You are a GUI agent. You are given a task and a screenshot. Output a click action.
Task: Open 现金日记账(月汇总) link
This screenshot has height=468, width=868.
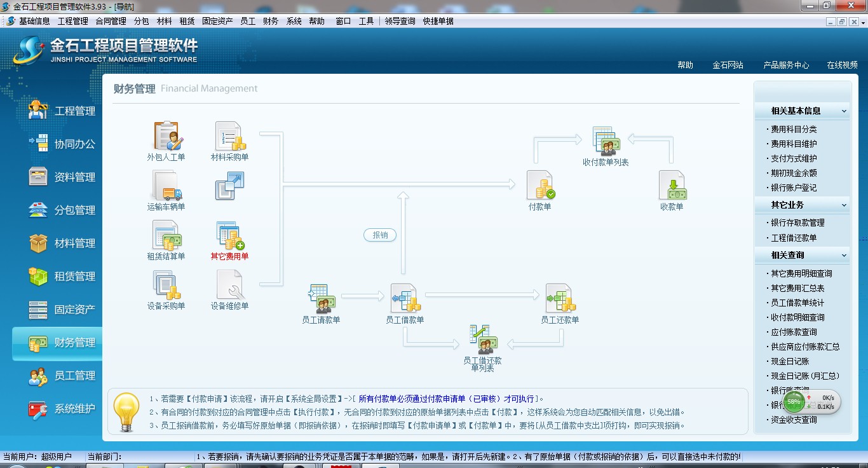pyautogui.click(x=805, y=376)
